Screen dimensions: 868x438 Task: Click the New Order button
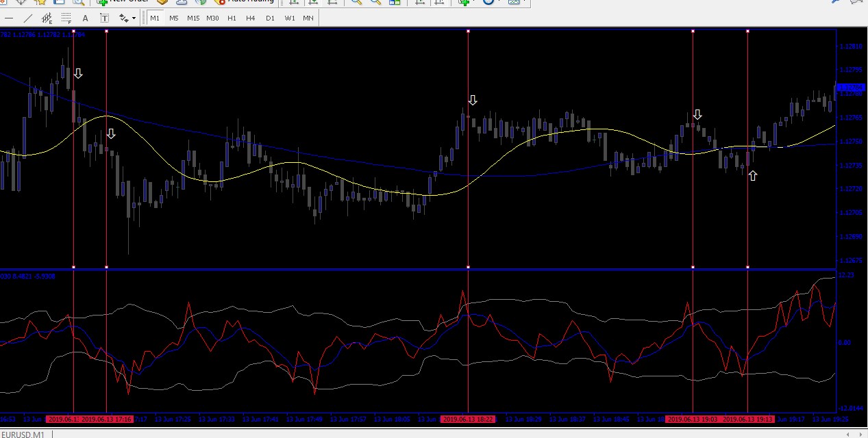(122, 2)
